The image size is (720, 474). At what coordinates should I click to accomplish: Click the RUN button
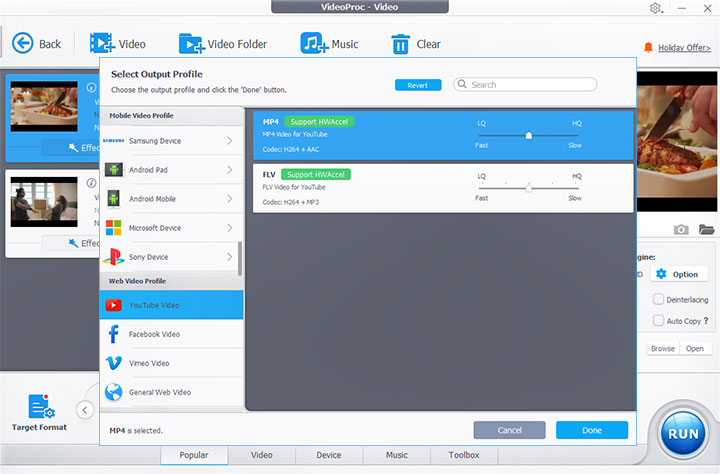pyautogui.click(x=683, y=433)
